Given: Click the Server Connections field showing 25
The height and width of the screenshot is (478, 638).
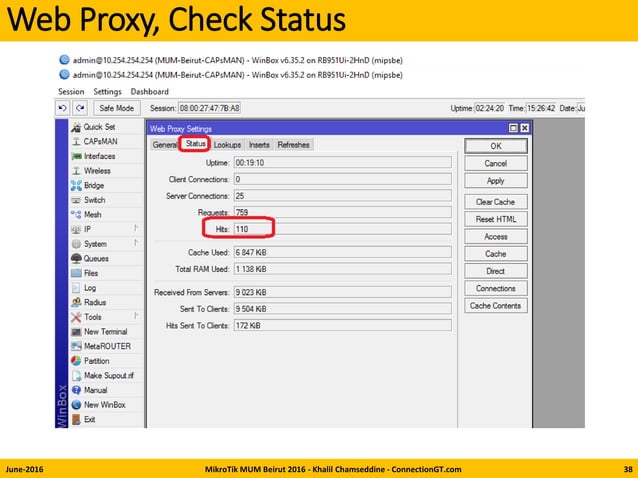Looking at the screenshot, I should click(343, 196).
